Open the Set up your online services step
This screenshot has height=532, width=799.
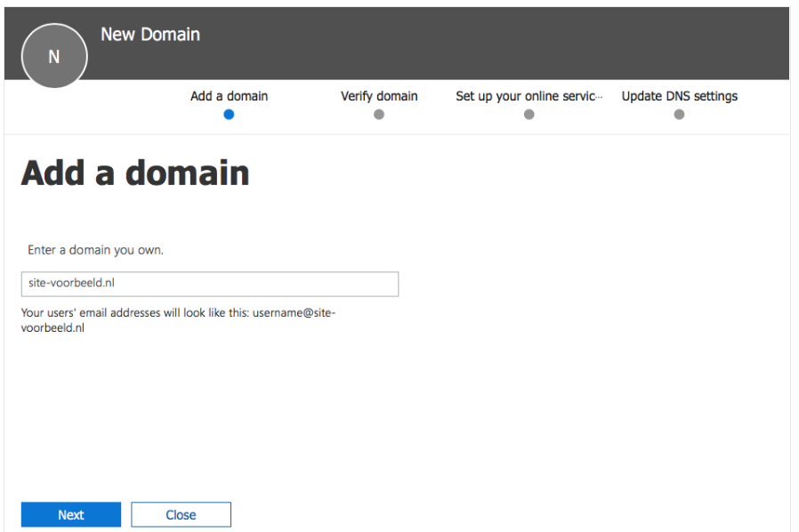[x=525, y=96]
